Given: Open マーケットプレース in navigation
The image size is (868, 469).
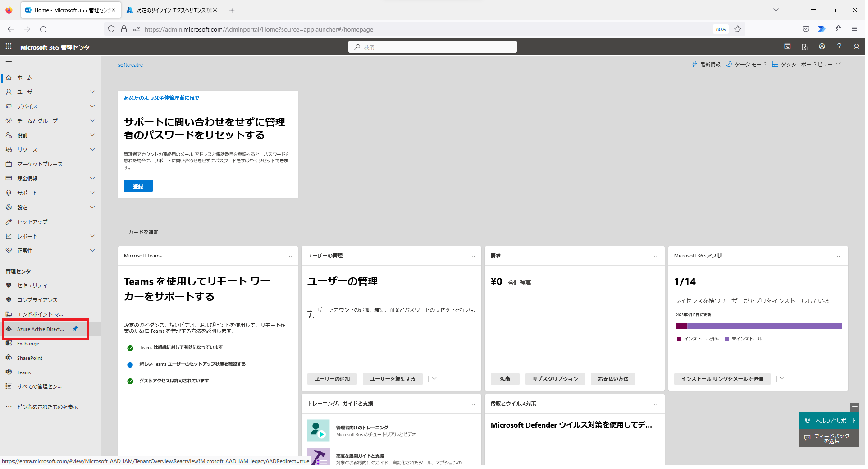Looking at the screenshot, I should coord(40,164).
